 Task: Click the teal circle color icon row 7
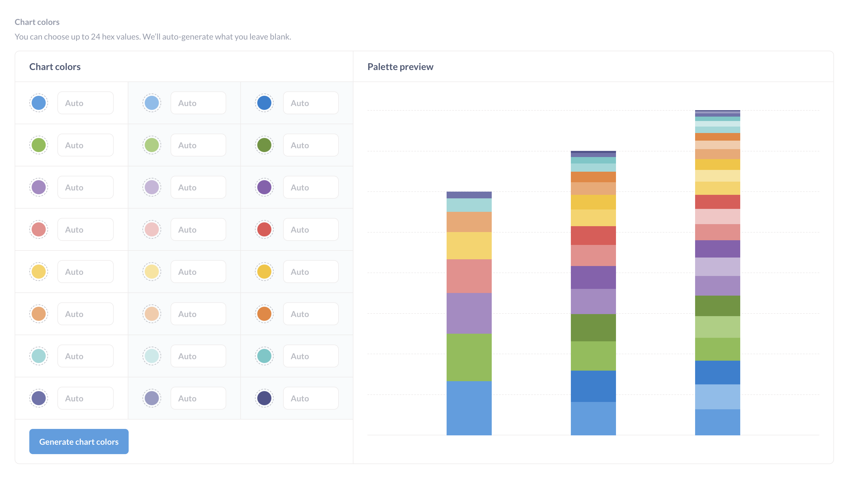point(39,356)
